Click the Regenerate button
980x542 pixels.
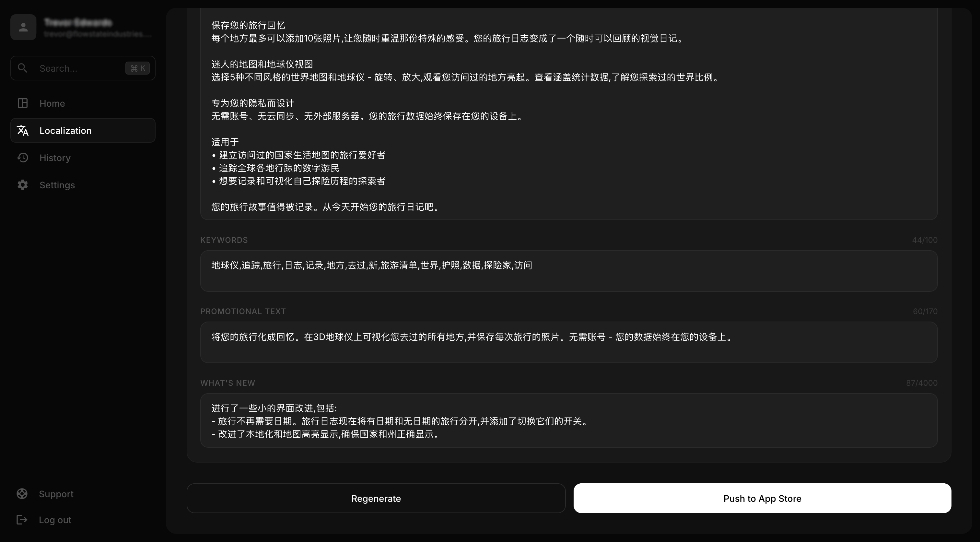[x=376, y=498]
